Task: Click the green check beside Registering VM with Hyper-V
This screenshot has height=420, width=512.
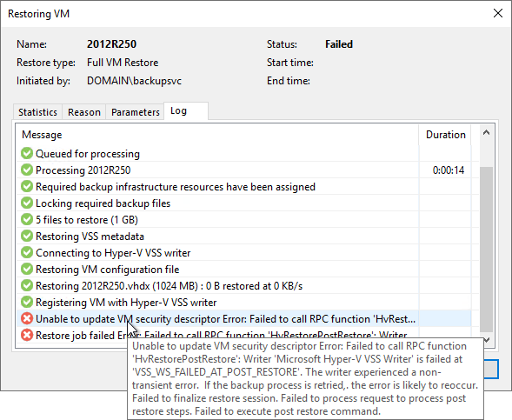Action: 27,302
